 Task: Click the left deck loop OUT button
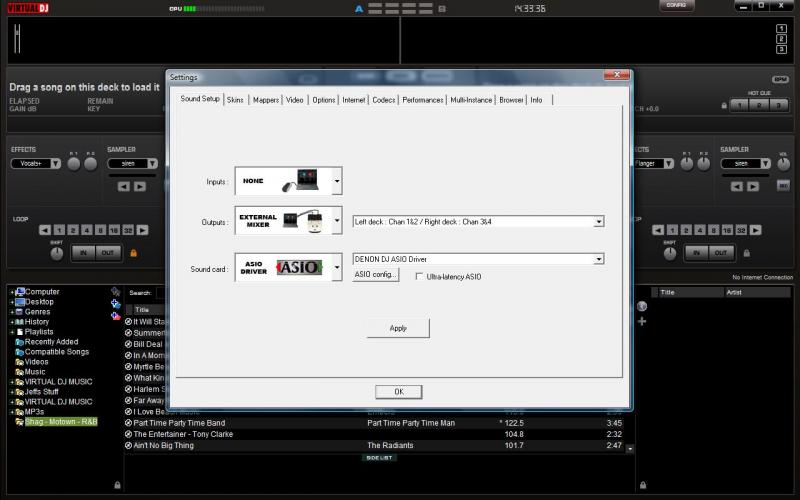[x=108, y=253]
